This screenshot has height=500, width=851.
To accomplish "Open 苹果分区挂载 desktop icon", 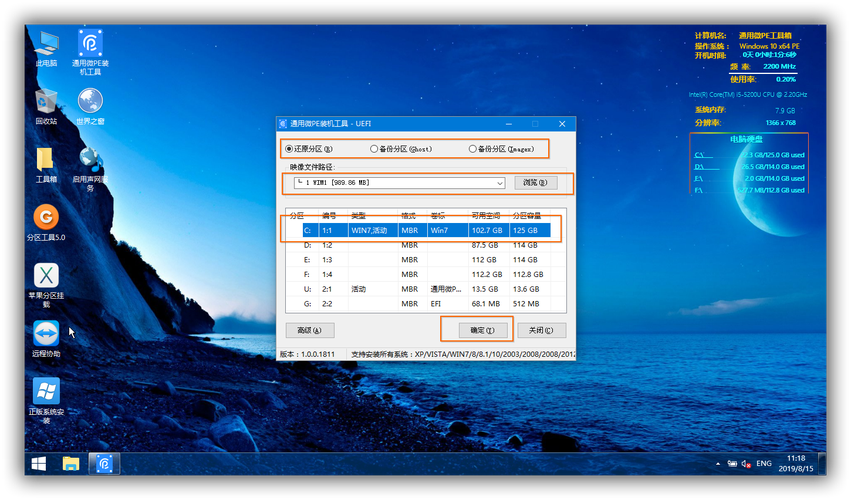I will click(46, 285).
